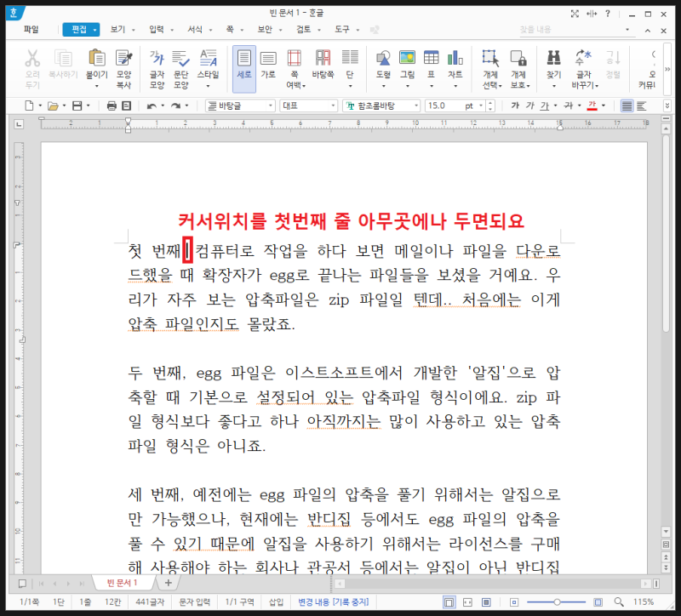This screenshot has width=681, height=616.
Task: Click the 문자 입력 status bar entry
Action: (x=195, y=602)
